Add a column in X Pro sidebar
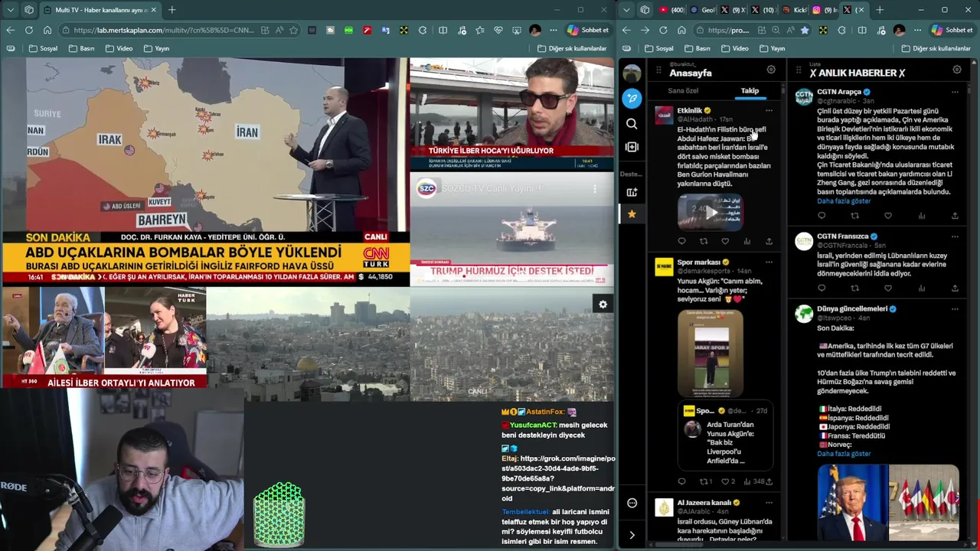This screenshot has height=551, width=980. click(632, 147)
